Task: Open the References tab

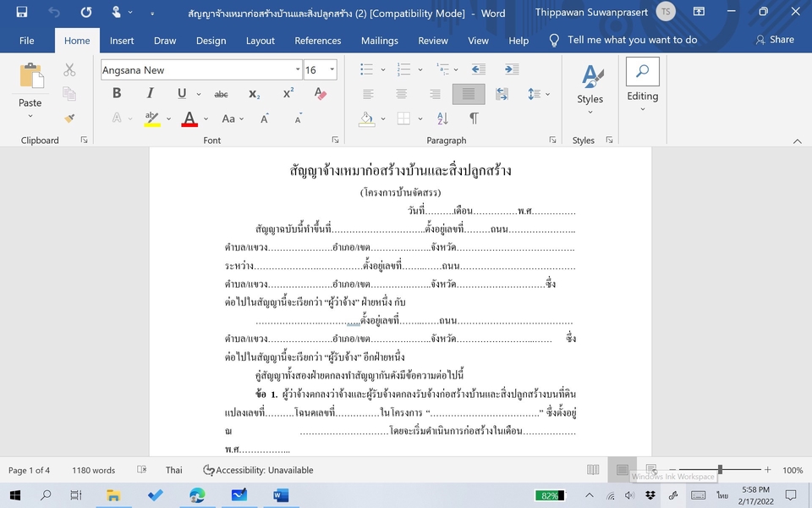Action: click(317, 41)
